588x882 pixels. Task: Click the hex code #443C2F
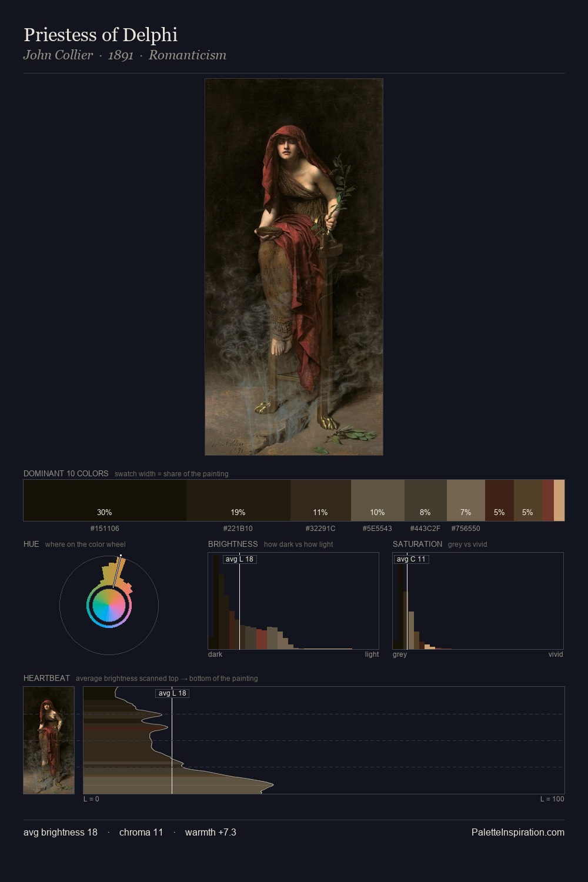pos(425,529)
